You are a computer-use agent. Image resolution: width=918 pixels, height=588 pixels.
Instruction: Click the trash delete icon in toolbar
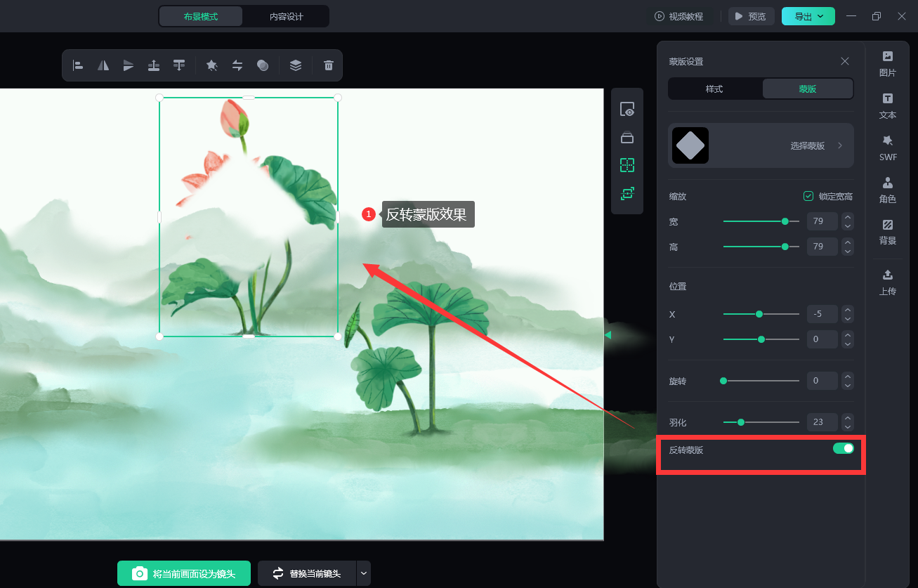[x=328, y=65]
